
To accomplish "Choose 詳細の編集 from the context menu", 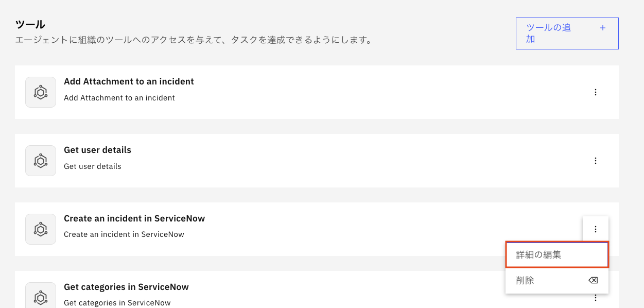I will pos(556,254).
